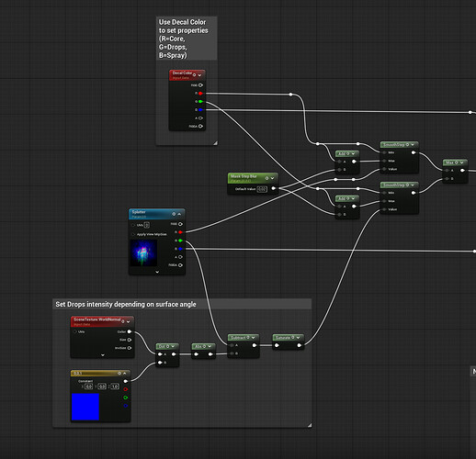Click the green G output pin on Decal Color
The image size is (476, 459).
(200, 102)
